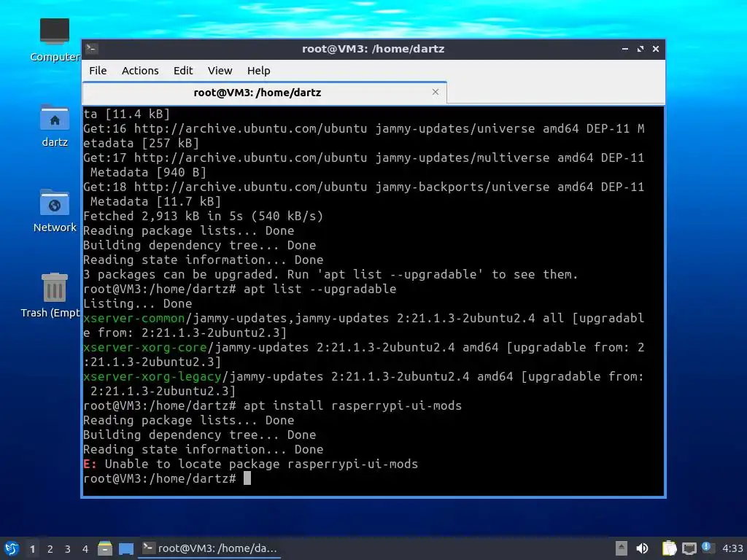Image resolution: width=747 pixels, height=560 pixels.
Task: Open the network connection tray icon
Action: click(x=689, y=548)
